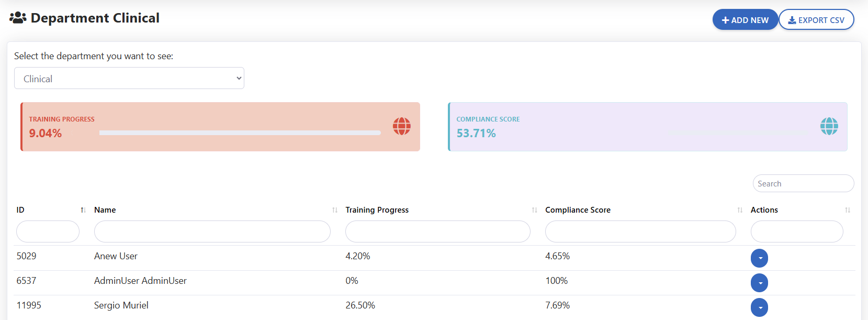Sort by the Training Progress column
This screenshot has width=868, height=320.
pyautogui.click(x=534, y=210)
